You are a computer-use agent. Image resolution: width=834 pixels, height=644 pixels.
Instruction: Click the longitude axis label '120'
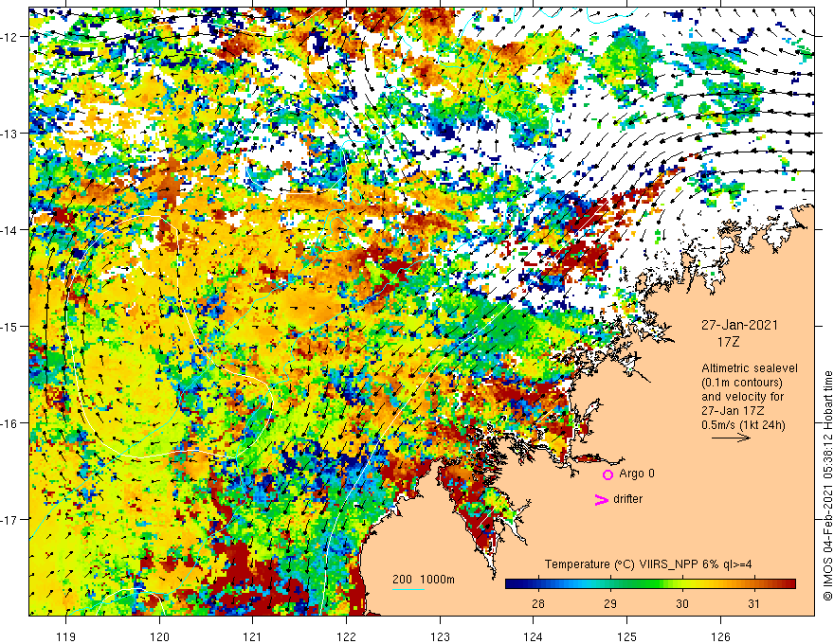coord(159,636)
